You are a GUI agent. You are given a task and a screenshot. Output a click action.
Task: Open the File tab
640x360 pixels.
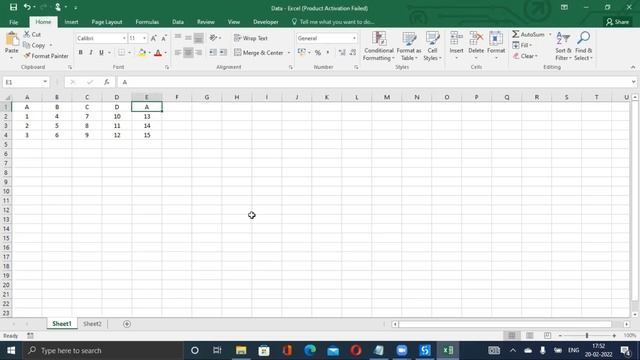pyautogui.click(x=13, y=22)
